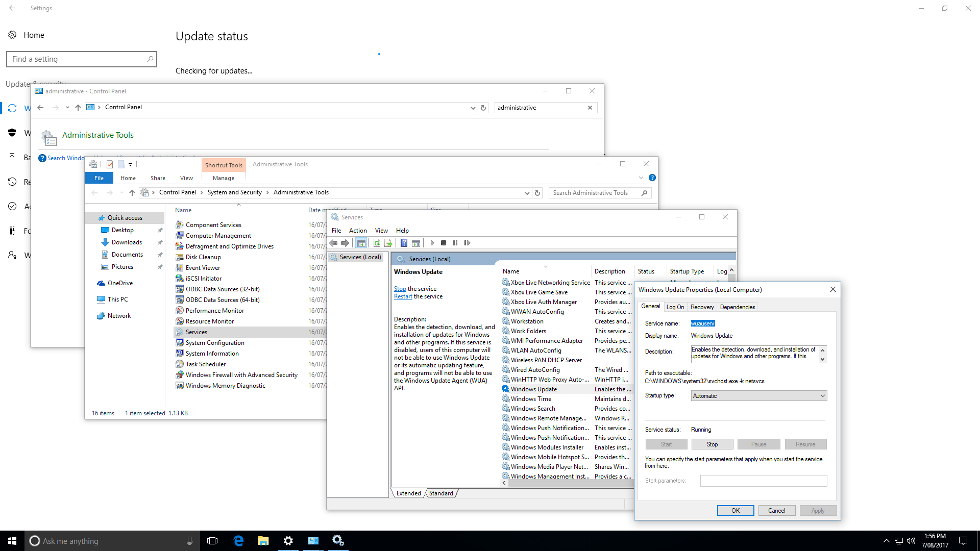Click the Start parameters input field
The width and height of the screenshot is (980, 551).
(x=764, y=481)
